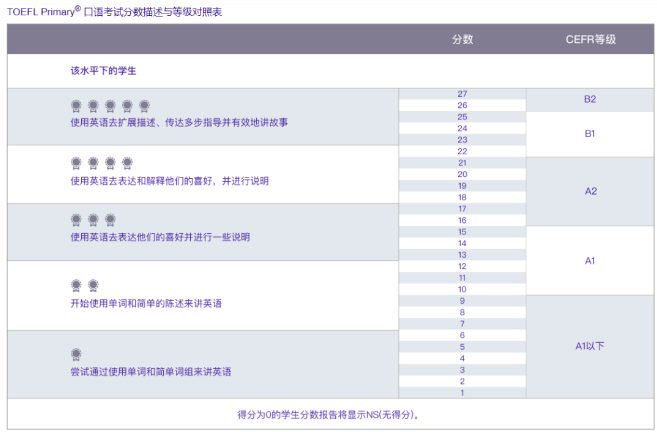Select the CEFR等级 column header
Image resolution: width=657 pixels, height=432 pixels.
tap(590, 39)
